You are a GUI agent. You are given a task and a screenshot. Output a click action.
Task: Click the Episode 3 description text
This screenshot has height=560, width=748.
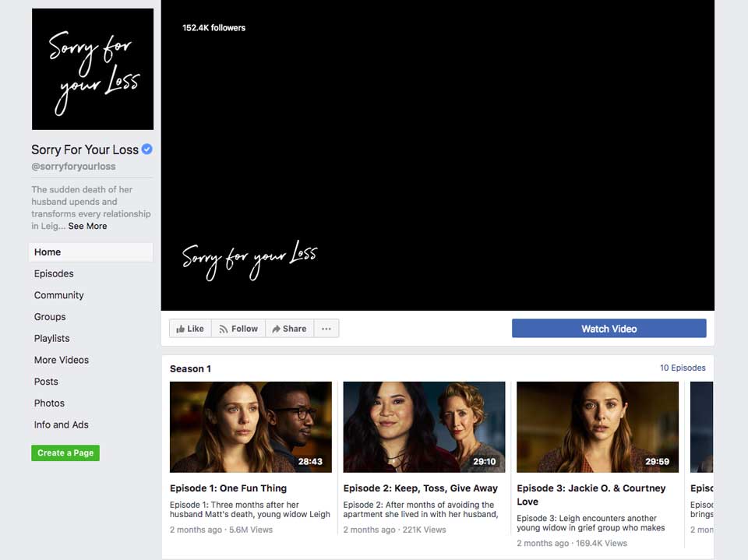click(591, 523)
